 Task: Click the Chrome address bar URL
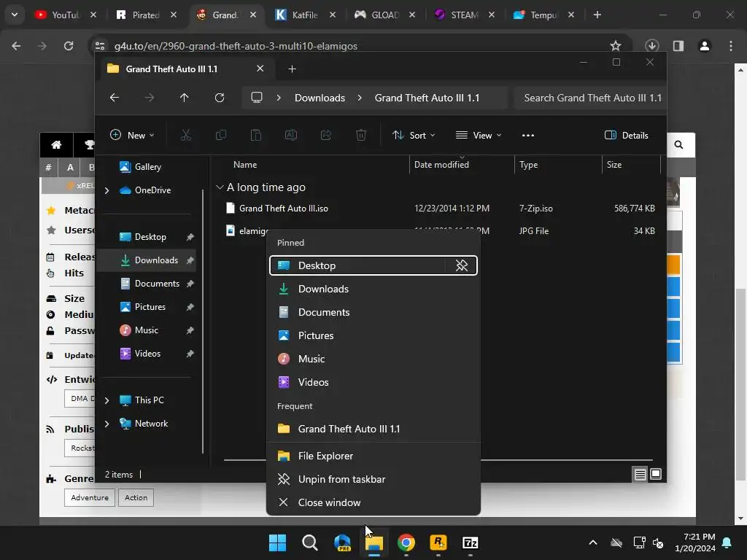pyautogui.click(x=236, y=46)
